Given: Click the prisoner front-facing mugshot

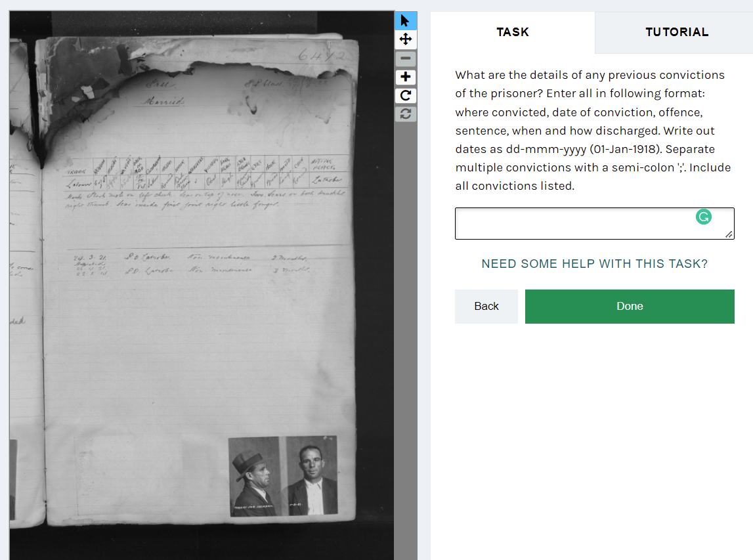Looking at the screenshot, I should (311, 475).
